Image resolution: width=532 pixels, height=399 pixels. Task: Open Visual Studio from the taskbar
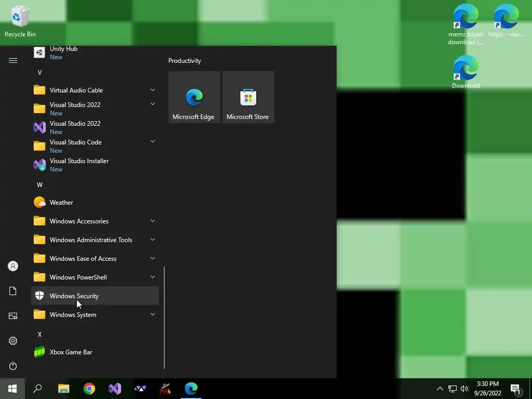(x=115, y=389)
